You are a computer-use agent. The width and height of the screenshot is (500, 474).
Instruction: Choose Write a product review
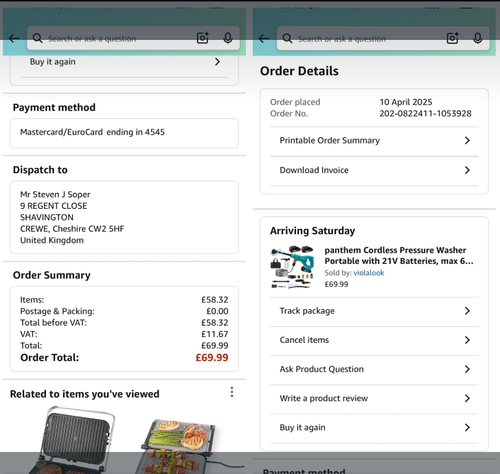(x=374, y=398)
